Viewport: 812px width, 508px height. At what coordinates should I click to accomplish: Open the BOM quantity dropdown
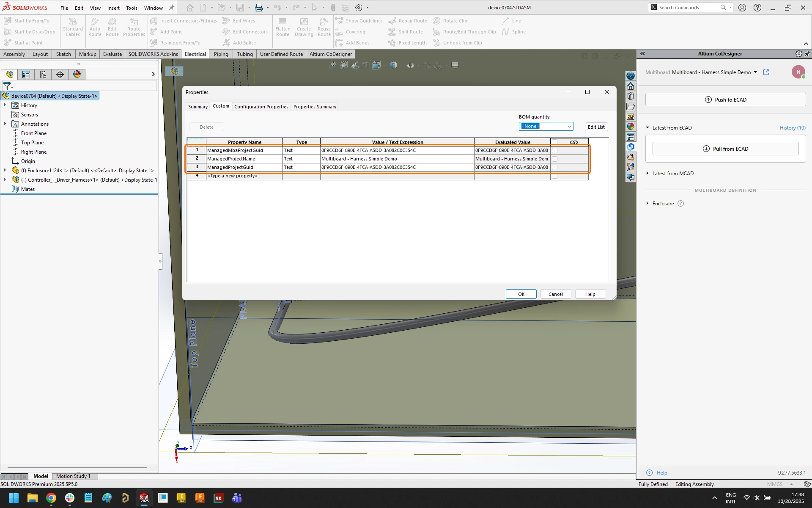[569, 127]
